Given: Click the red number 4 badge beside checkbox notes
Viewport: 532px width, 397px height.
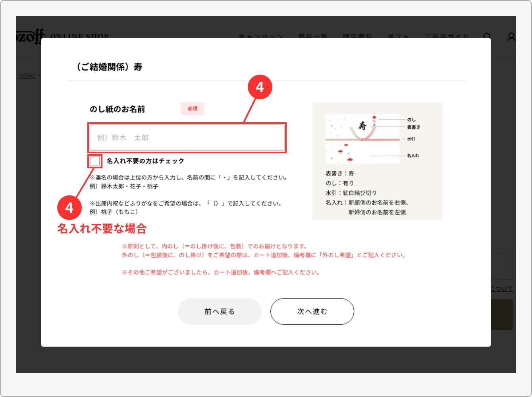Looking at the screenshot, I should (x=69, y=207).
